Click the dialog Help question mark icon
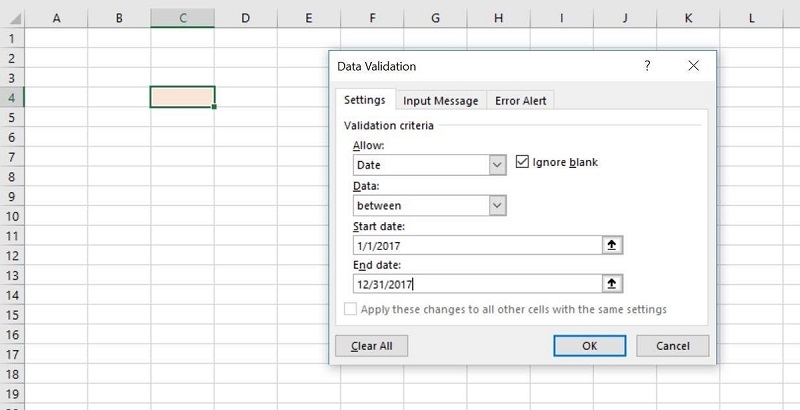 tap(647, 66)
